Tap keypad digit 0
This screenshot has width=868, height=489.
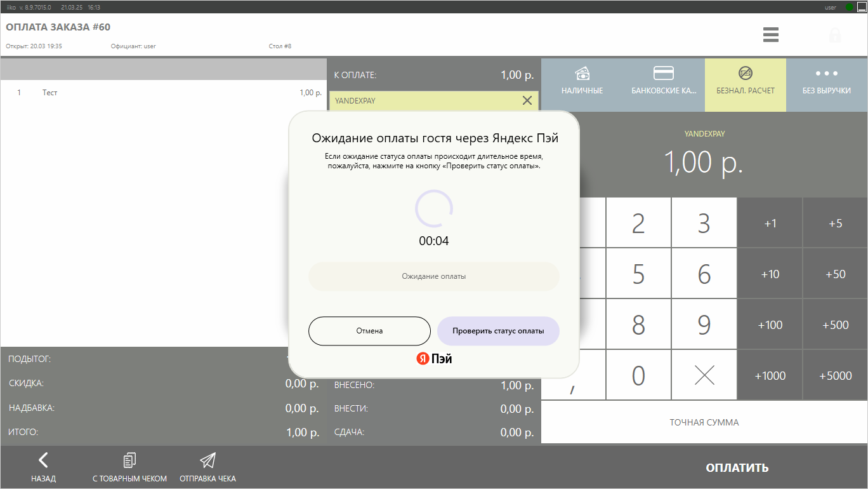click(638, 375)
